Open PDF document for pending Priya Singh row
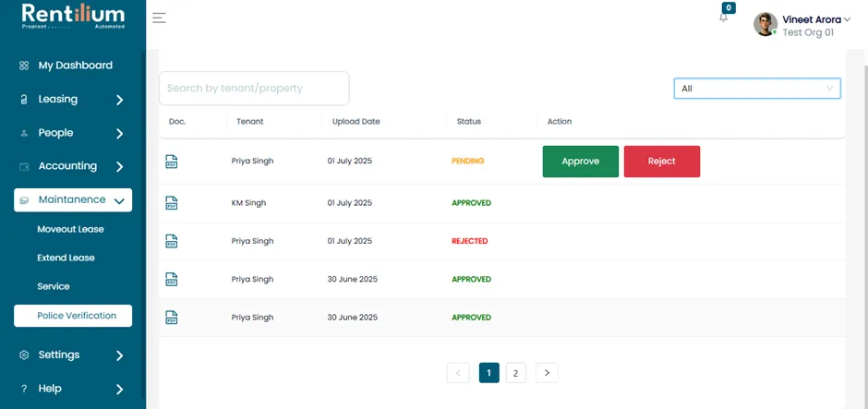 172,162
